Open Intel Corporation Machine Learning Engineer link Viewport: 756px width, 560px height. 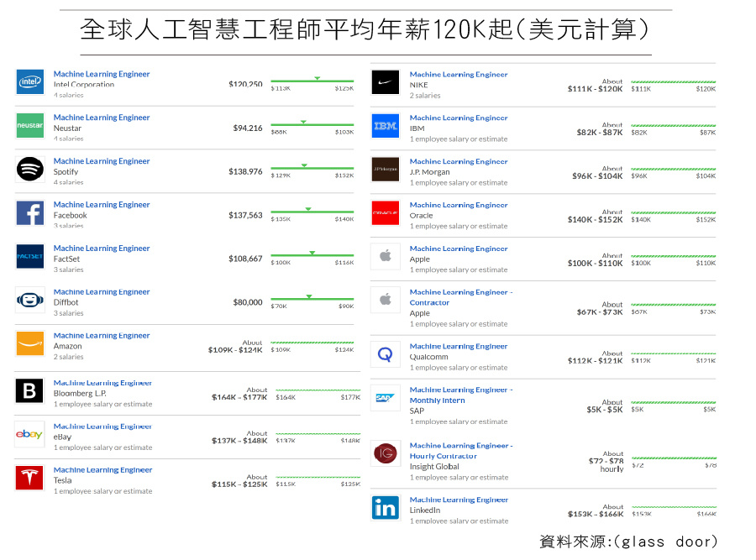[102, 74]
